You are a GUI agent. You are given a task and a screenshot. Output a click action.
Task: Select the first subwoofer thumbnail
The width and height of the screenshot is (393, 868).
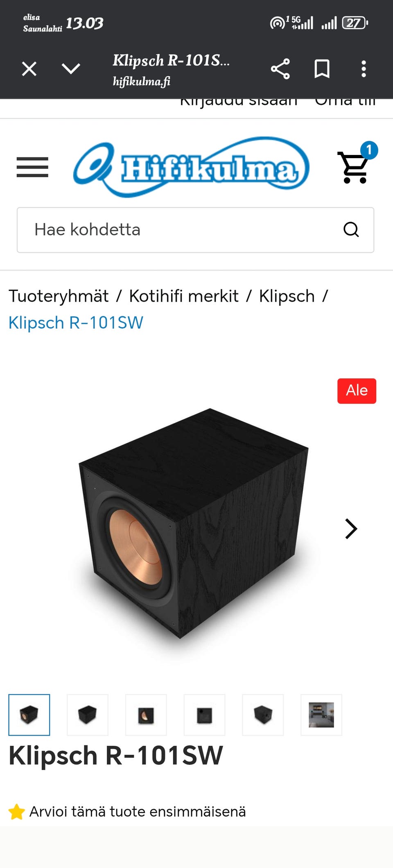point(29,715)
